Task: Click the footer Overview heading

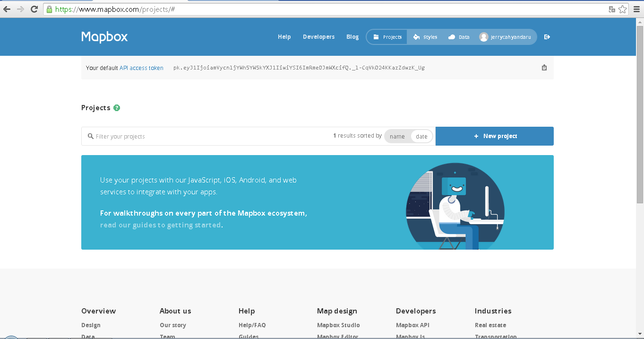Action: pos(98,311)
